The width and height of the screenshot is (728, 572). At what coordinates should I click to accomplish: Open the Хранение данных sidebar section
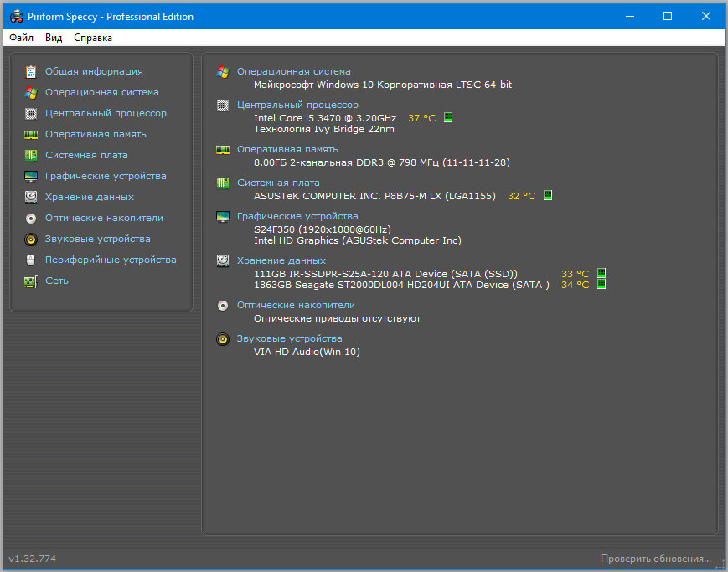click(x=89, y=197)
